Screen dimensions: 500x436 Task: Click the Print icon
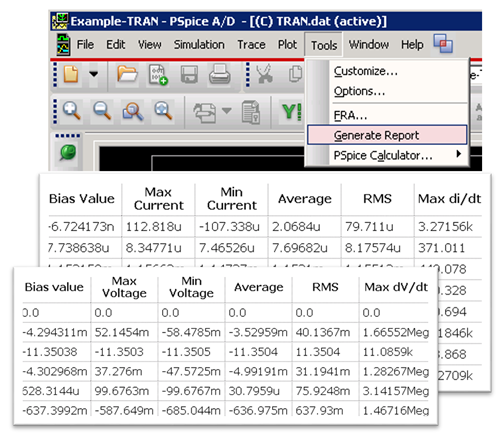point(220,74)
